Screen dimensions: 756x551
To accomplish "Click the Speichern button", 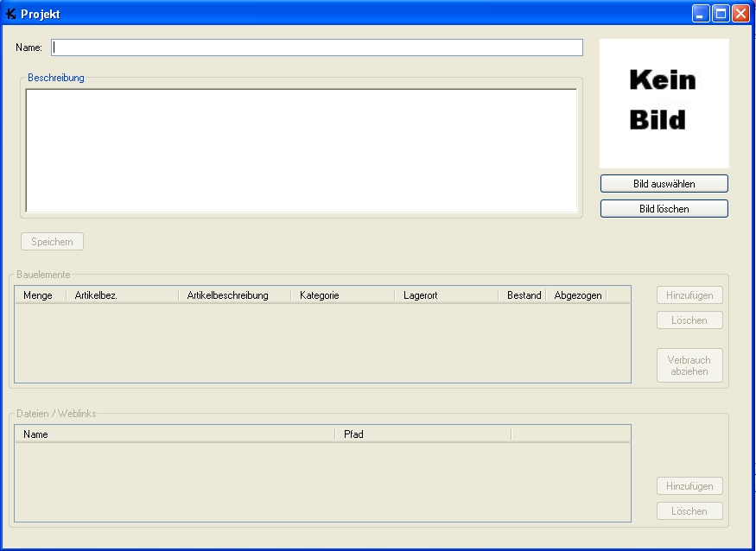I will click(52, 242).
